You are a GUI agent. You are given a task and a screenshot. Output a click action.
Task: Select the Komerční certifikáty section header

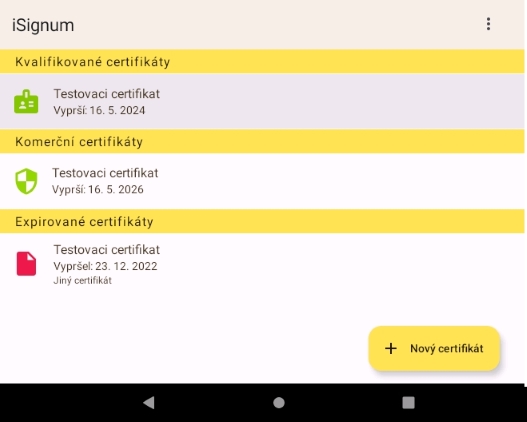pos(262,141)
